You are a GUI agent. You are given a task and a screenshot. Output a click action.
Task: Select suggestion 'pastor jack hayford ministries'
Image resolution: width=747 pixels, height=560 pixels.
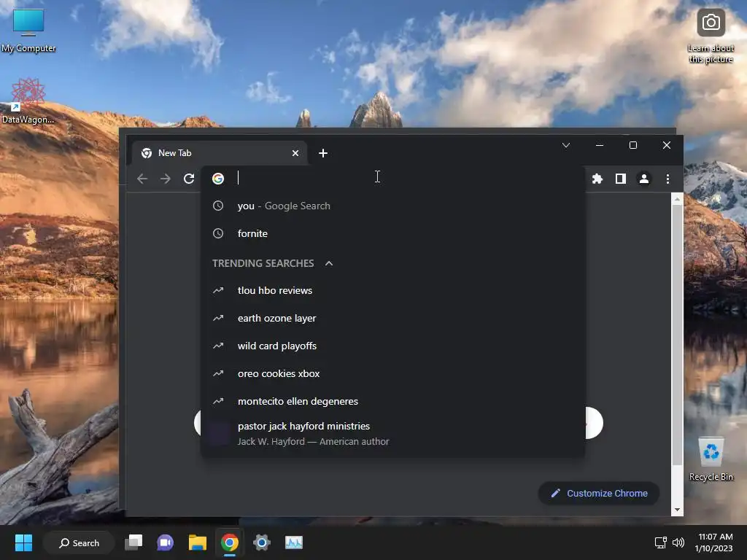pos(393,433)
